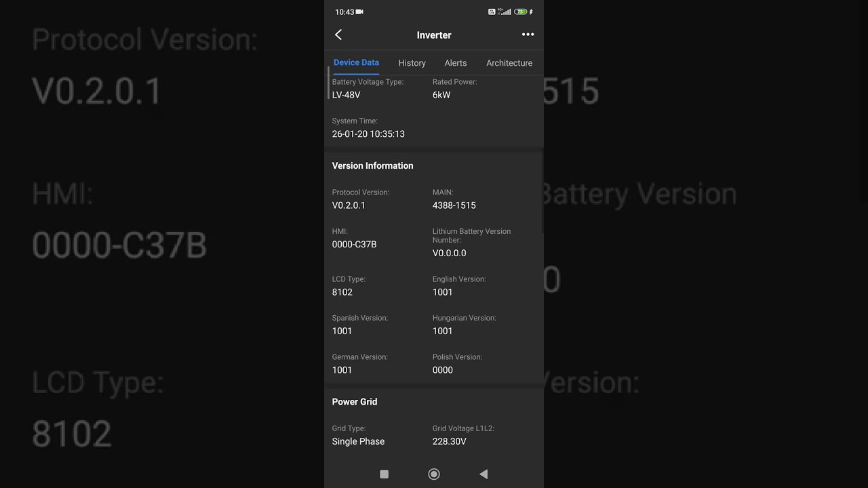Select the Device Data tab
This screenshot has height=488, width=868.
[x=356, y=62]
